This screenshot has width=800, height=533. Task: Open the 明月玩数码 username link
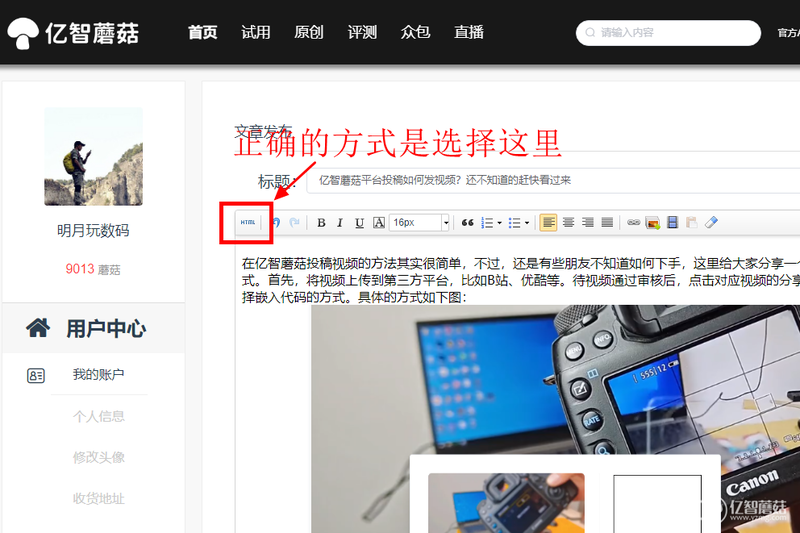(x=93, y=231)
